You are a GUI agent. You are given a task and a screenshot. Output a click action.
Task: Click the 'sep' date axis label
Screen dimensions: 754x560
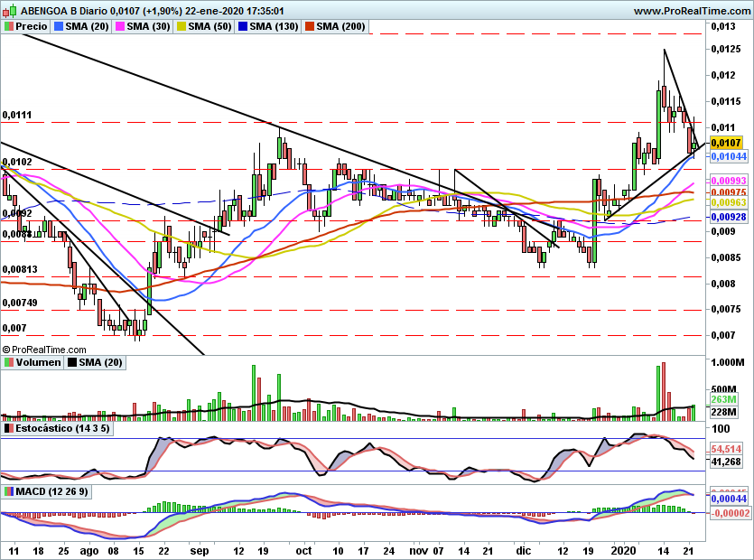[x=200, y=551]
